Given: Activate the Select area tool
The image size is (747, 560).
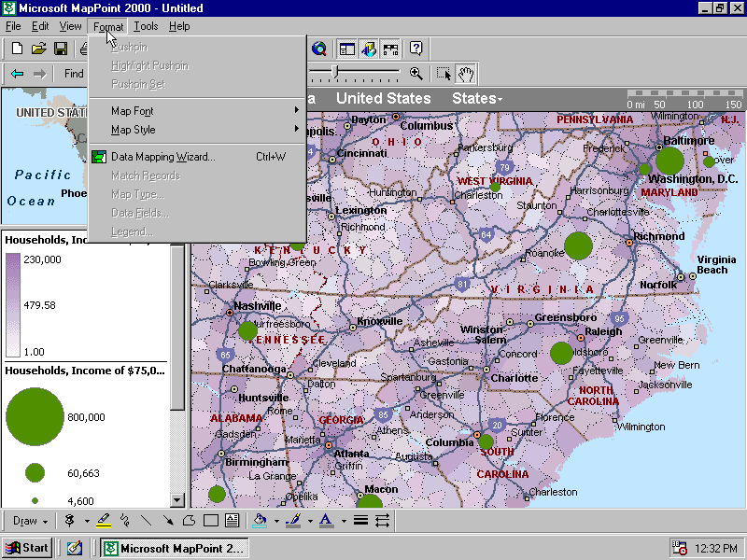Looking at the screenshot, I should (x=444, y=74).
